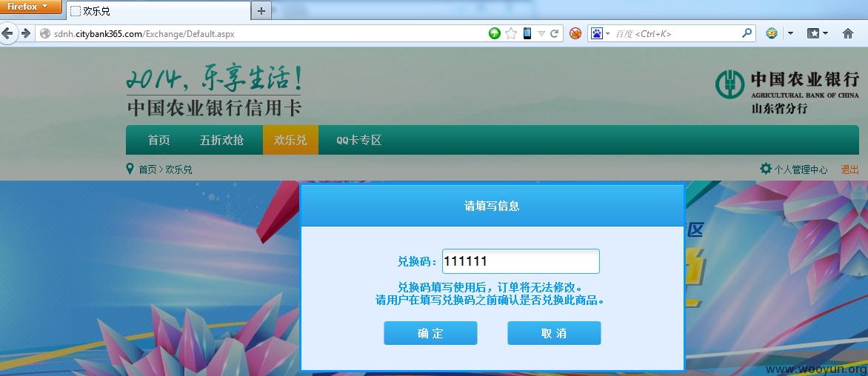
Task: Open dropdown arrow beside smiley icon
Action: click(790, 34)
